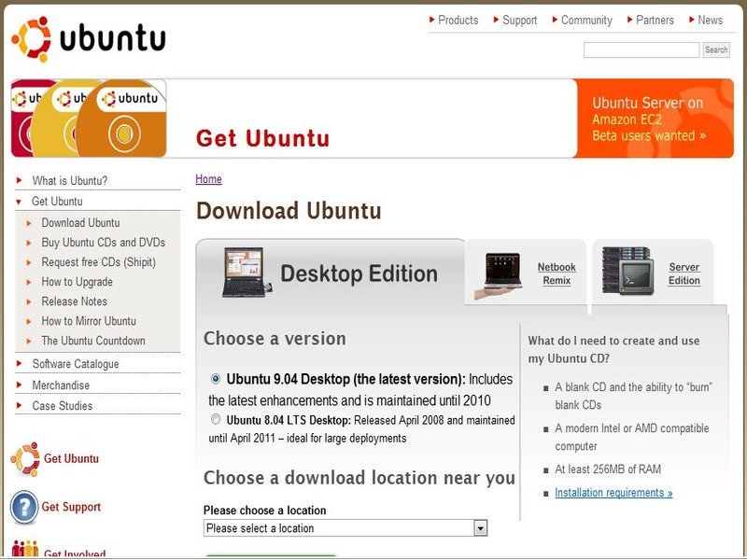
Task: Expand the Software Catalogue arrow
Action: pos(19,363)
